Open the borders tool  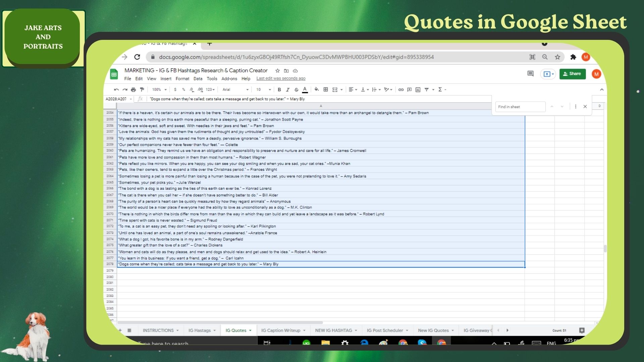coord(325,89)
